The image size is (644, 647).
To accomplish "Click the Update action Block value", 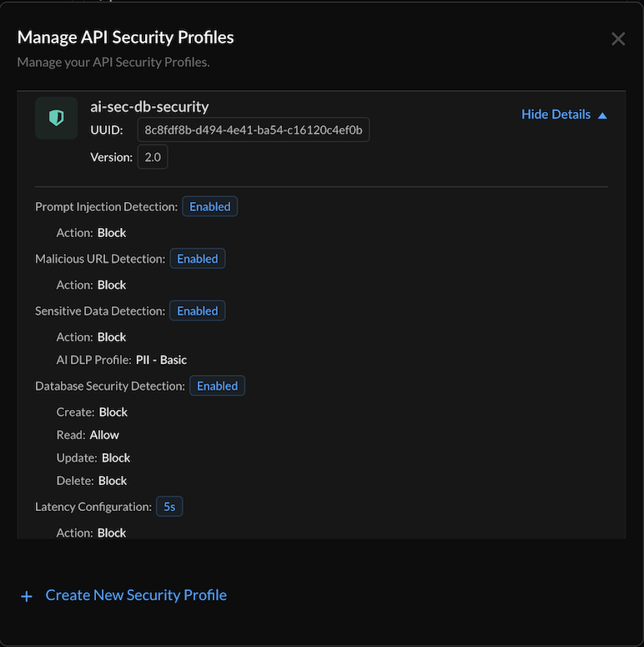I will (116, 457).
